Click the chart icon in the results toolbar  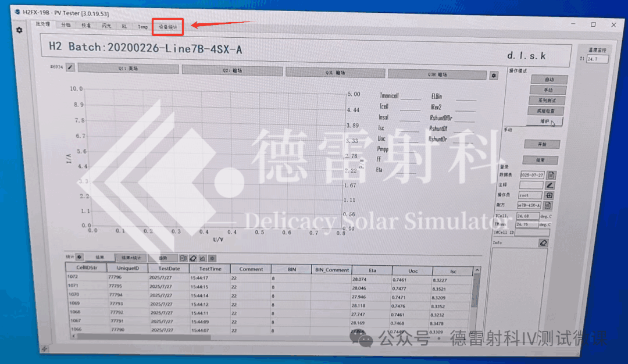[202, 258]
